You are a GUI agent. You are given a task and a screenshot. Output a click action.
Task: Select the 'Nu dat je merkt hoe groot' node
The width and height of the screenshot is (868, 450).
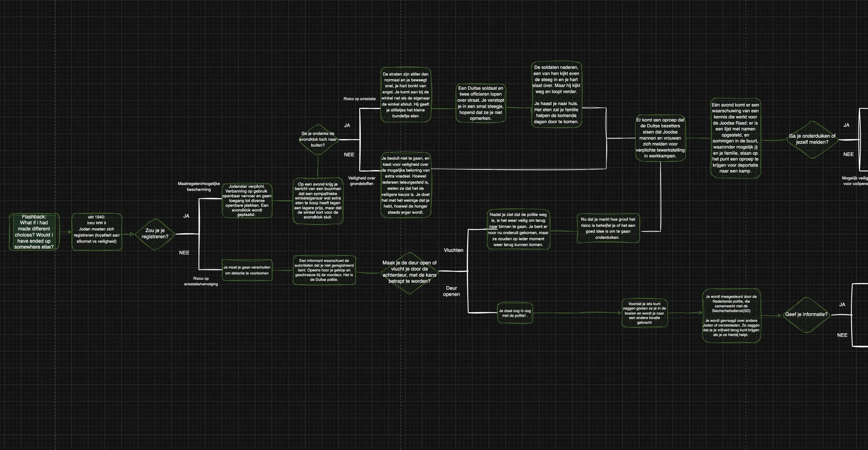pyautogui.click(x=608, y=228)
